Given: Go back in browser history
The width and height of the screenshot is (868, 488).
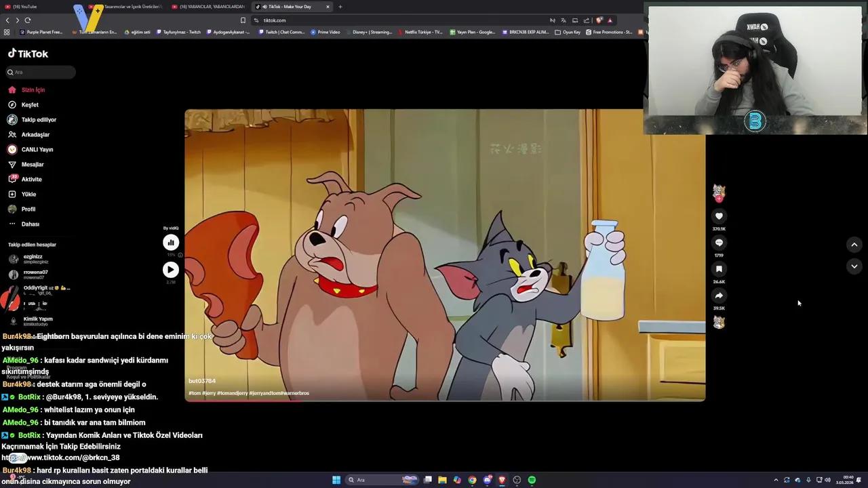Looking at the screenshot, I should (x=7, y=20).
